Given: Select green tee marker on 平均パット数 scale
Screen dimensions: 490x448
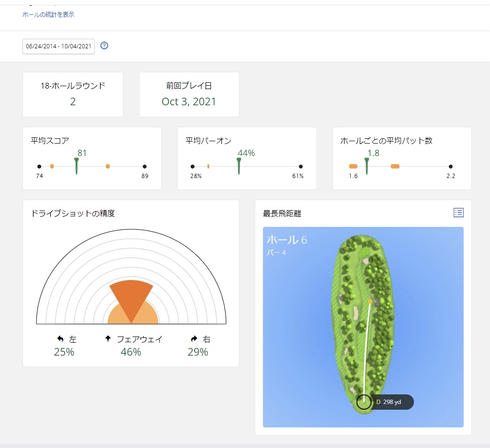Looking at the screenshot, I should click(367, 166).
